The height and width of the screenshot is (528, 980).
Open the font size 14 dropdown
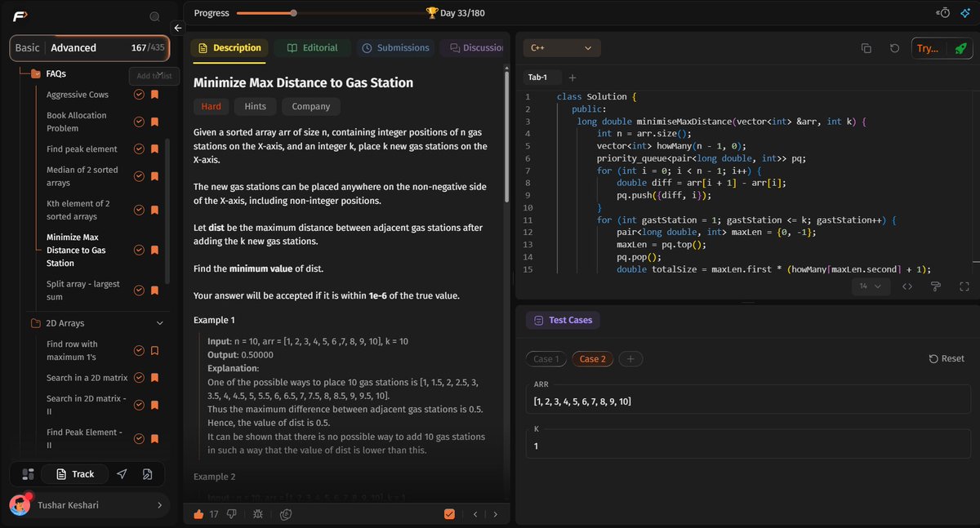point(871,286)
